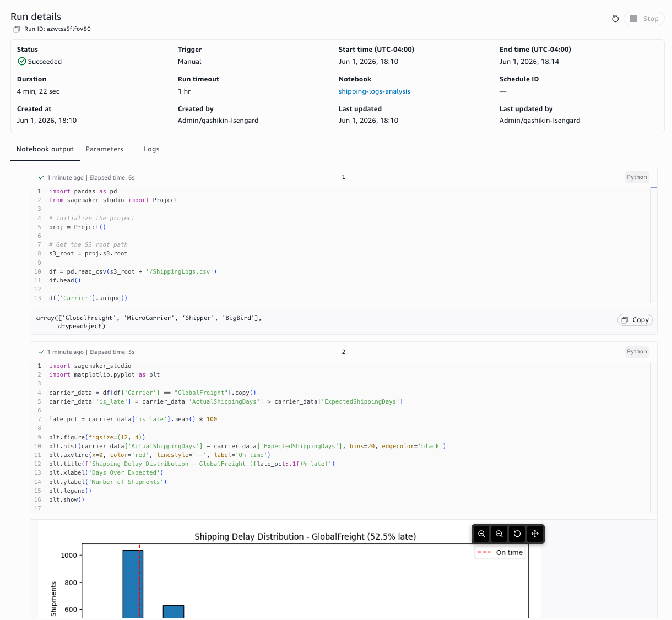
Task: Click Last updated by 'Admin/qashikin-Isengard' value
Action: coord(540,121)
